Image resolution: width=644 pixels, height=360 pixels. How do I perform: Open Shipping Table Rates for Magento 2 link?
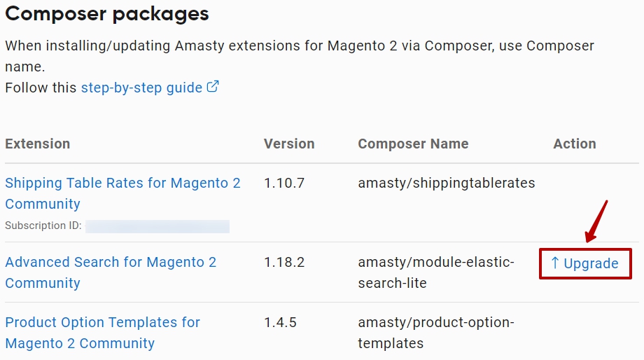pos(122,193)
